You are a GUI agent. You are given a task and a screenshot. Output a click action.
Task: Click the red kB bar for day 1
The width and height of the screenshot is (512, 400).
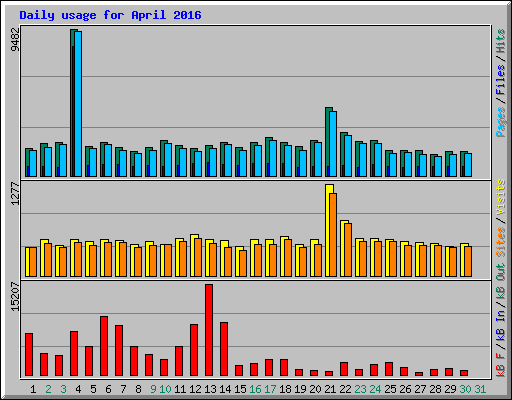point(29,354)
